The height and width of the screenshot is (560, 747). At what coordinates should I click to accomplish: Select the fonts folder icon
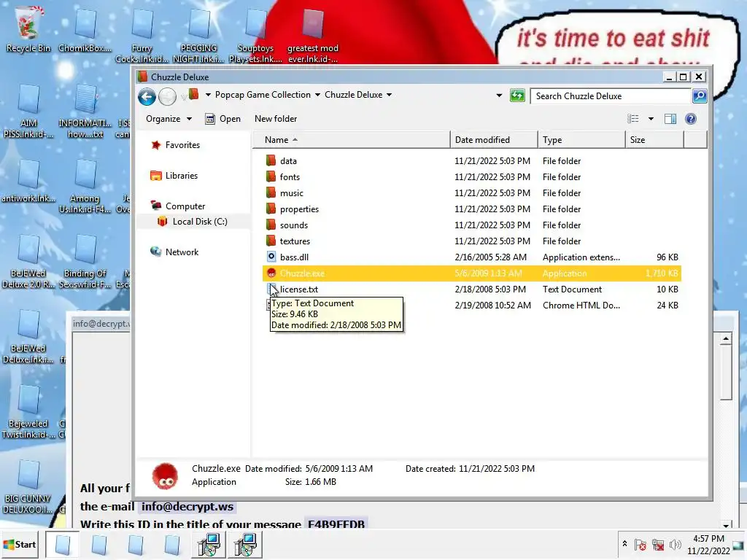point(271,176)
